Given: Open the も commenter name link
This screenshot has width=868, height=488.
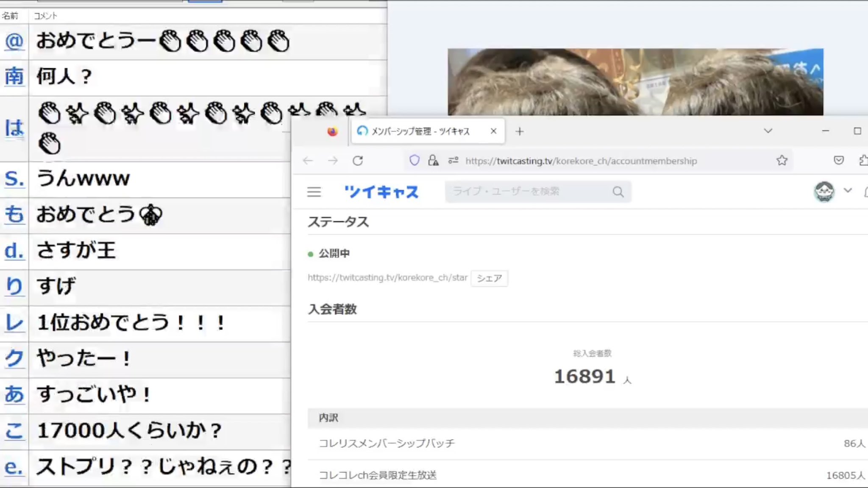Looking at the screenshot, I should pos(14,214).
